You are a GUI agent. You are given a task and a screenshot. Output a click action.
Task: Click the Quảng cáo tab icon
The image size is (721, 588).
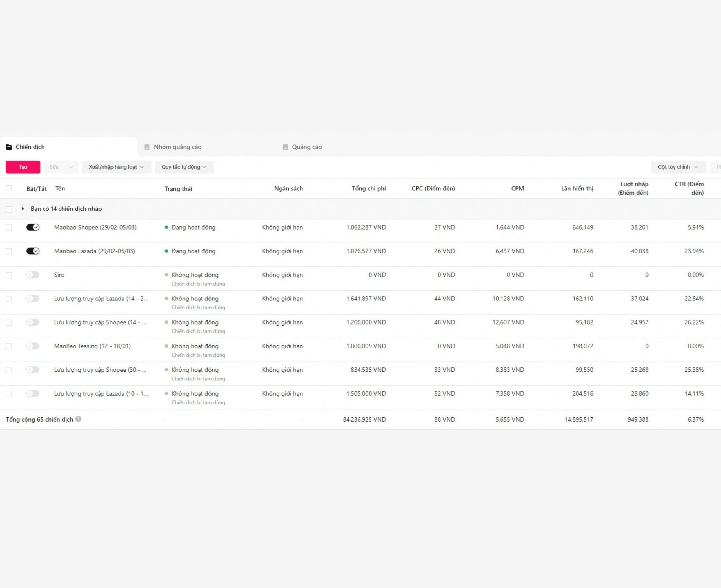click(285, 147)
